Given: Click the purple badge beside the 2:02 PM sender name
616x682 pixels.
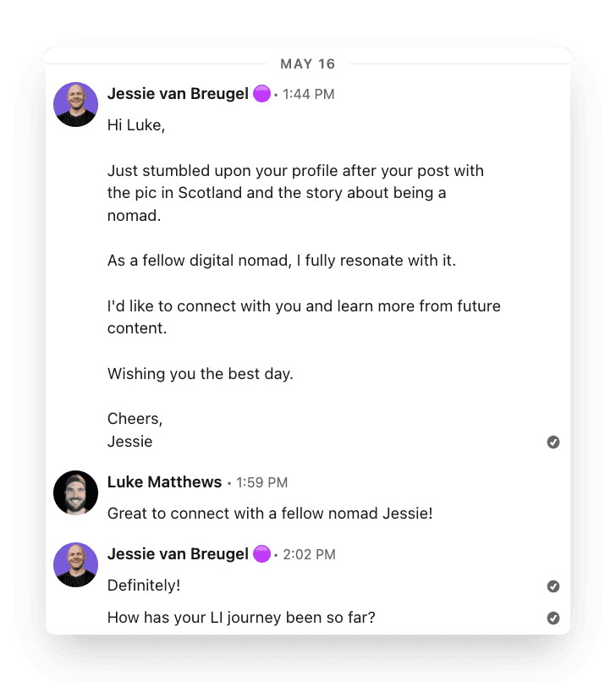Looking at the screenshot, I should click(x=261, y=554).
